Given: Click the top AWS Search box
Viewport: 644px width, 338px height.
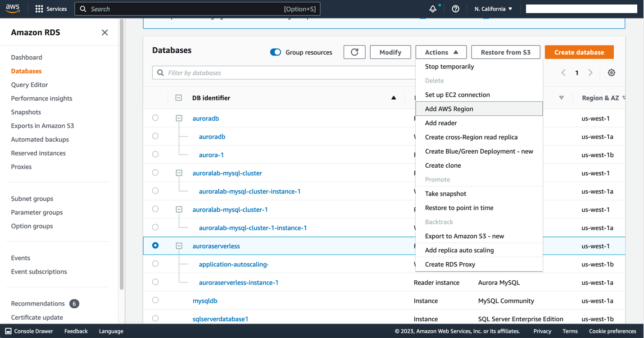Looking at the screenshot, I should point(197,9).
